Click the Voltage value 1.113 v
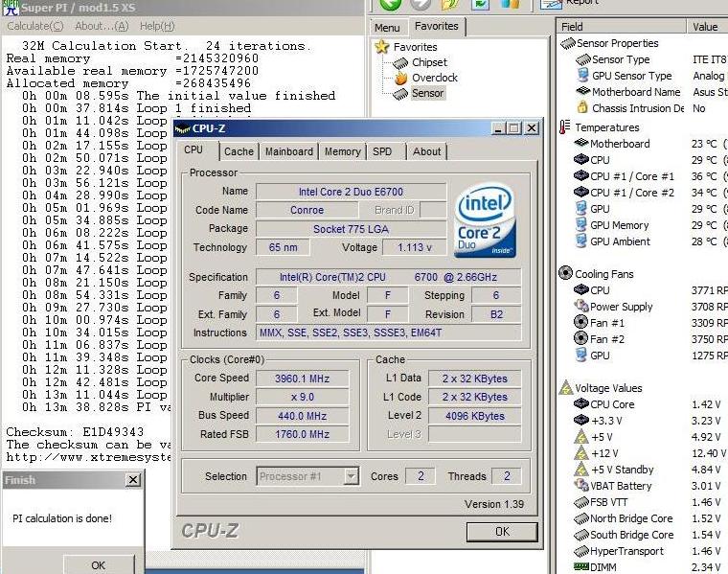 click(415, 247)
